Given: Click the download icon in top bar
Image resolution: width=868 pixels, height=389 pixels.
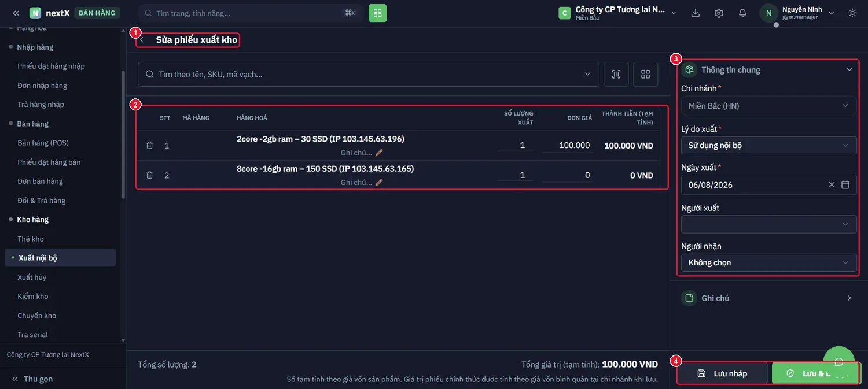Looking at the screenshot, I should pos(695,13).
